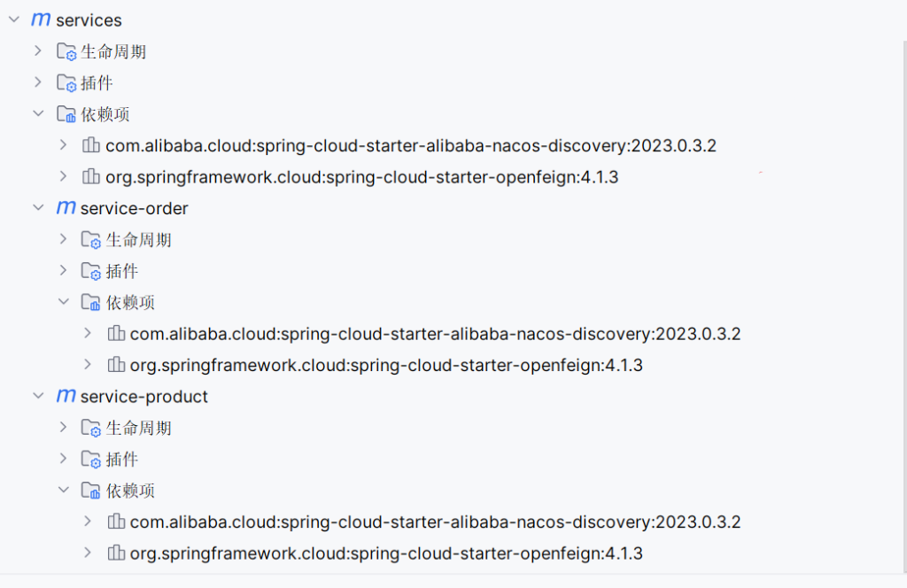
Task: Collapse 依赖项 under services
Action: [38, 114]
